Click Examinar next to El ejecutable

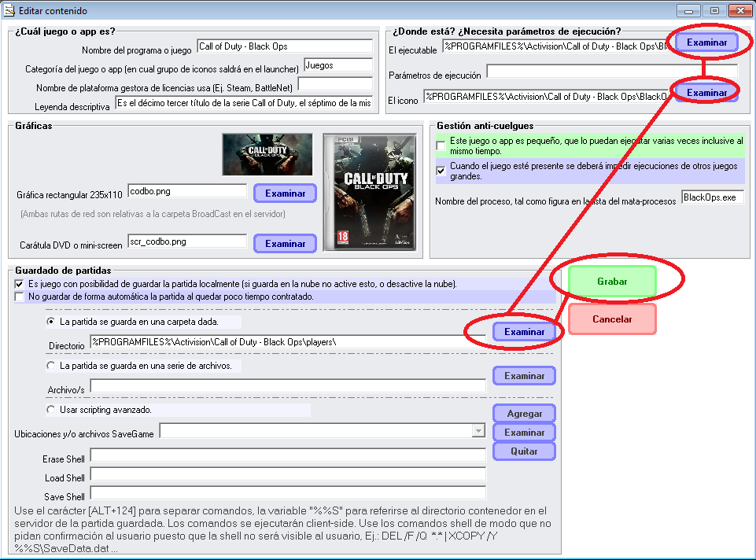tap(706, 42)
